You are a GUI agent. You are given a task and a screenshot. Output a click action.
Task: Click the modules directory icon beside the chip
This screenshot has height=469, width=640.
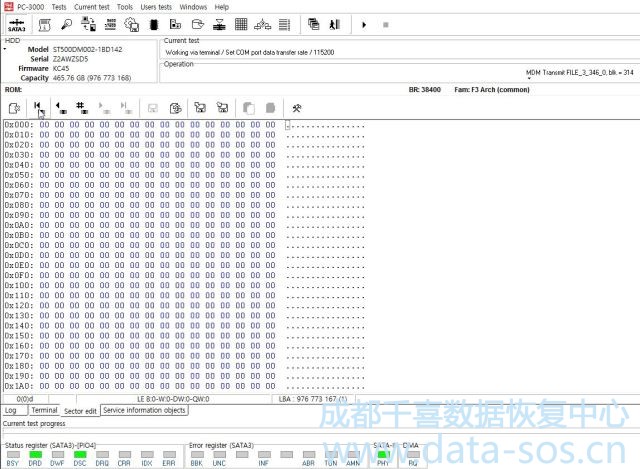176,24
